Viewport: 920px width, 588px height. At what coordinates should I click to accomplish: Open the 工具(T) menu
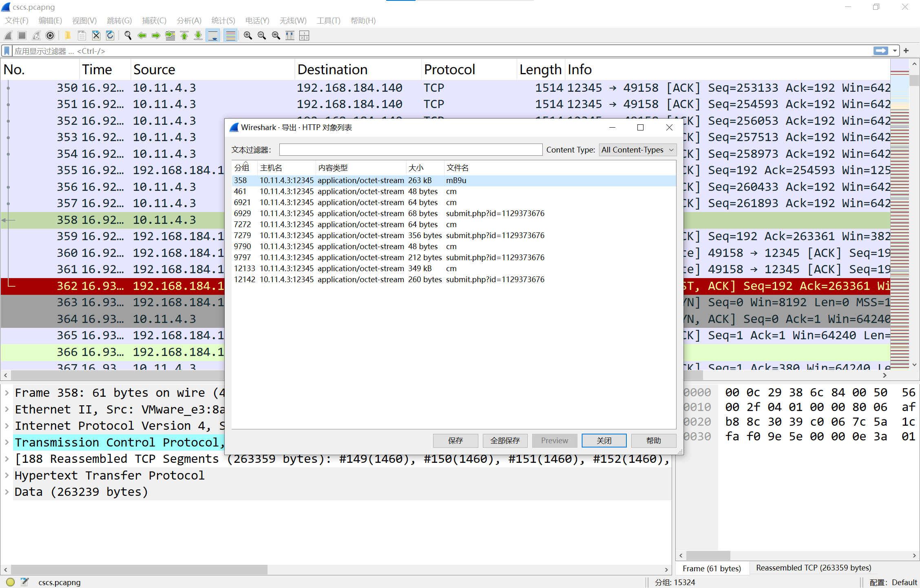tap(329, 21)
